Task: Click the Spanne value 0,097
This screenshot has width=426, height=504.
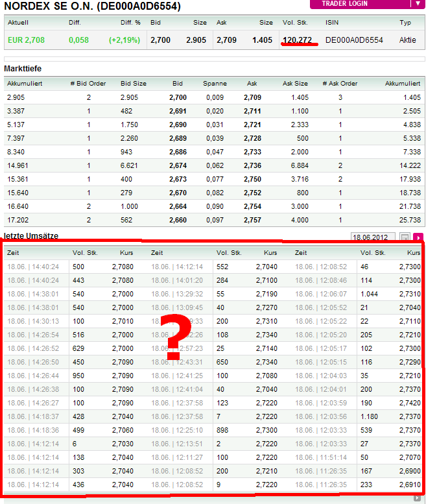Action: click(215, 220)
